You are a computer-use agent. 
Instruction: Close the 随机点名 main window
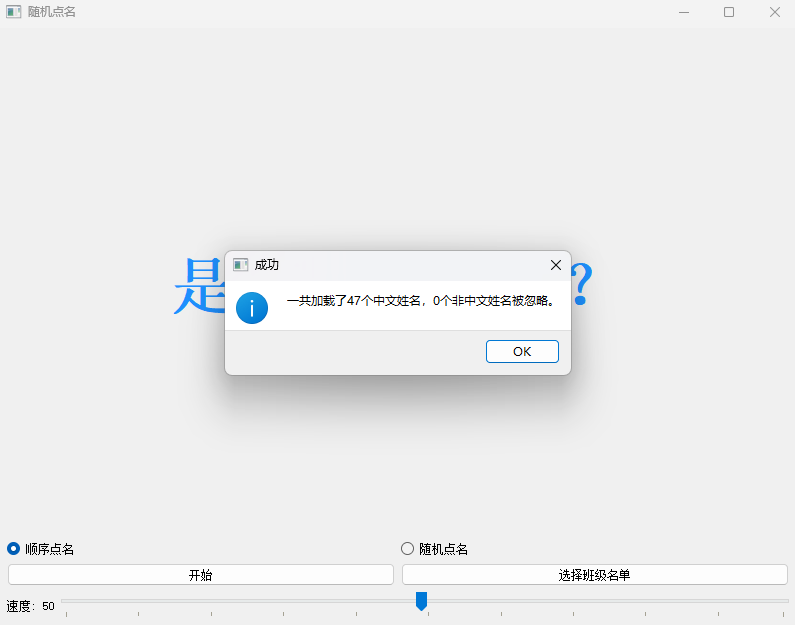pyautogui.click(x=774, y=12)
